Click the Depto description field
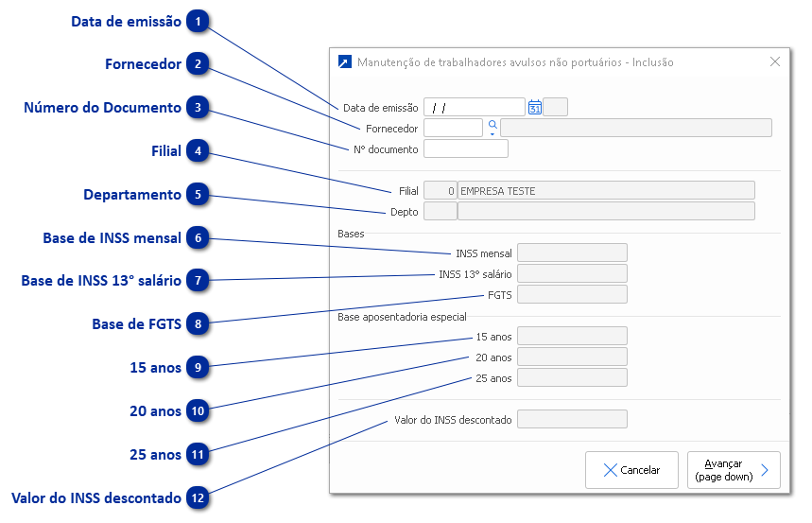The height and width of the screenshot is (523, 812). click(606, 212)
